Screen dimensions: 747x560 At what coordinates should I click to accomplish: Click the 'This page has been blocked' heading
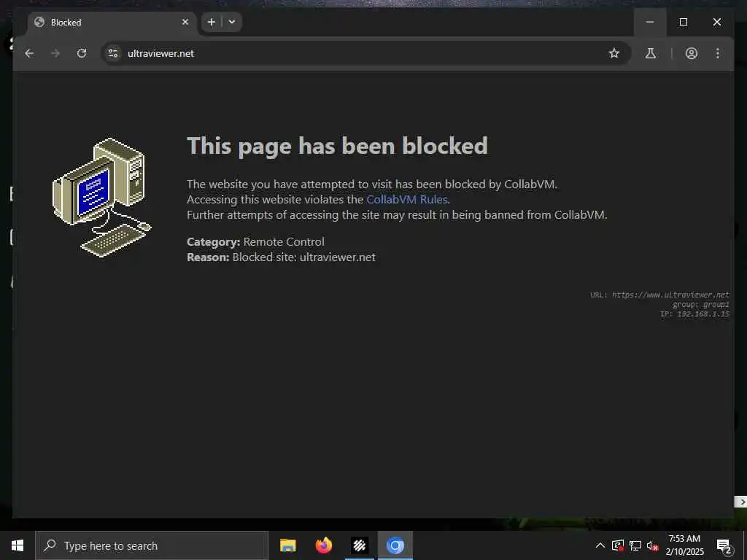[337, 146]
